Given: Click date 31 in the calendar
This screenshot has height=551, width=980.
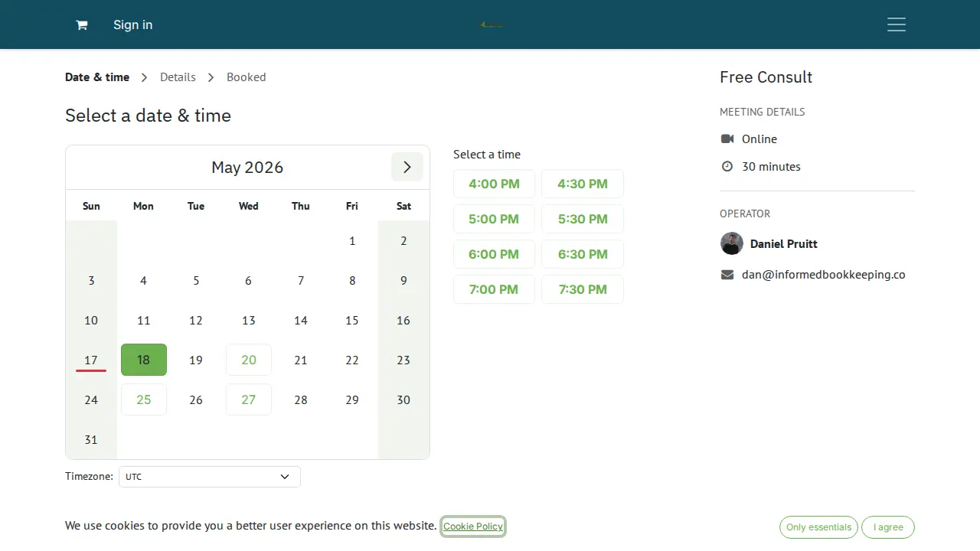Looking at the screenshot, I should [91, 439].
